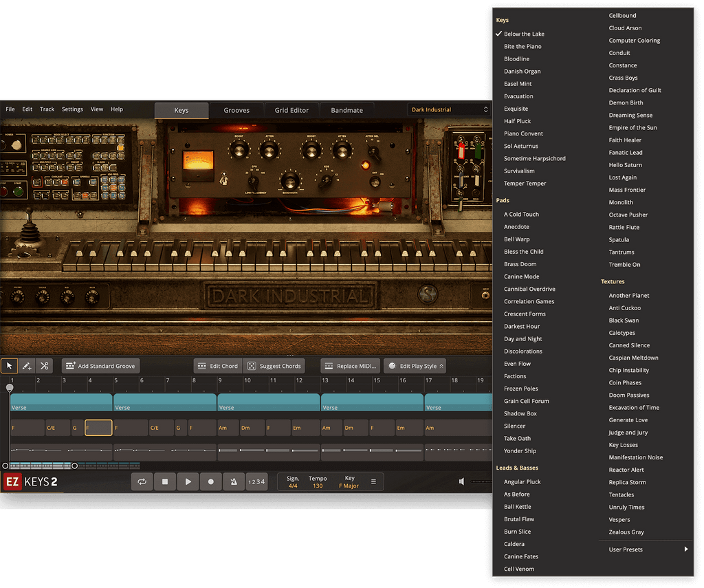Click the playhead marker at bar 1

10,388
